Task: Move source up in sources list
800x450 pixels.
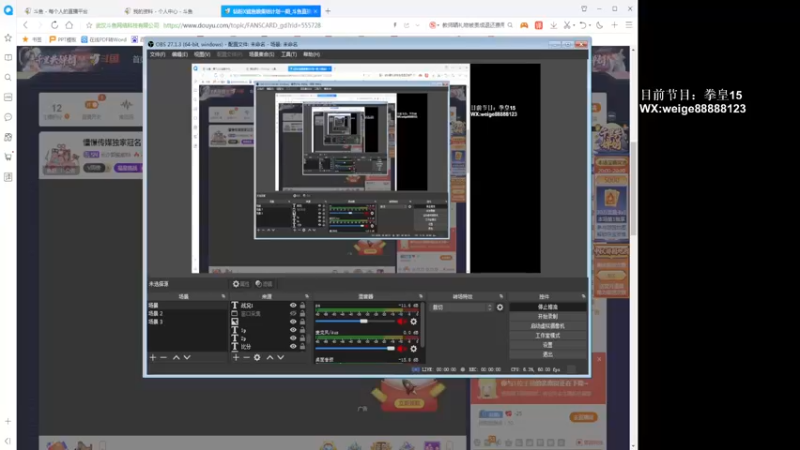Action: (270, 358)
